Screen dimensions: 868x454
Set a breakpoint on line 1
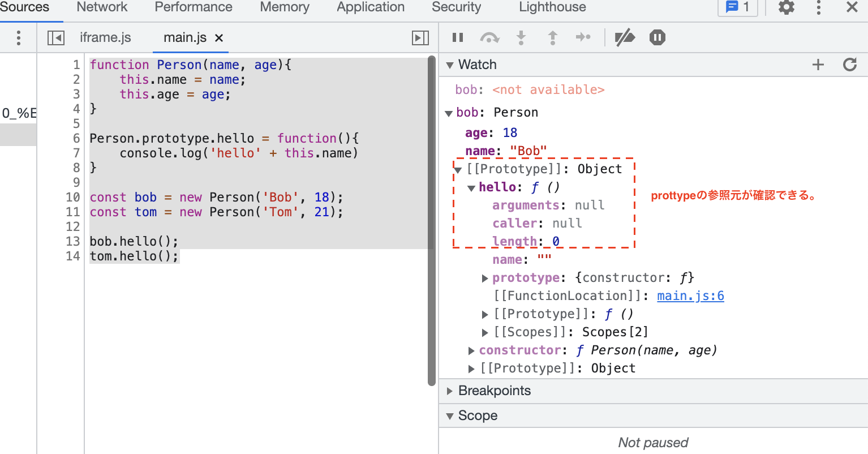coord(76,65)
